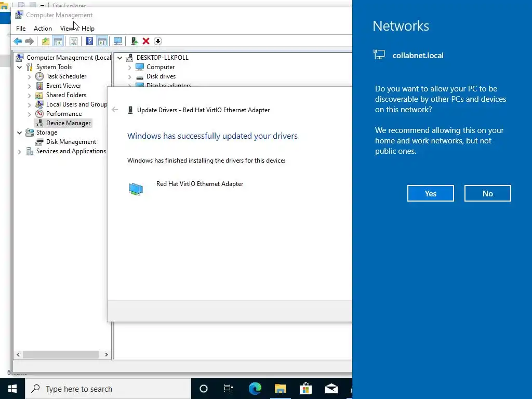Click the blue Help question mark icon
This screenshot has height=399, width=532.
point(89,42)
